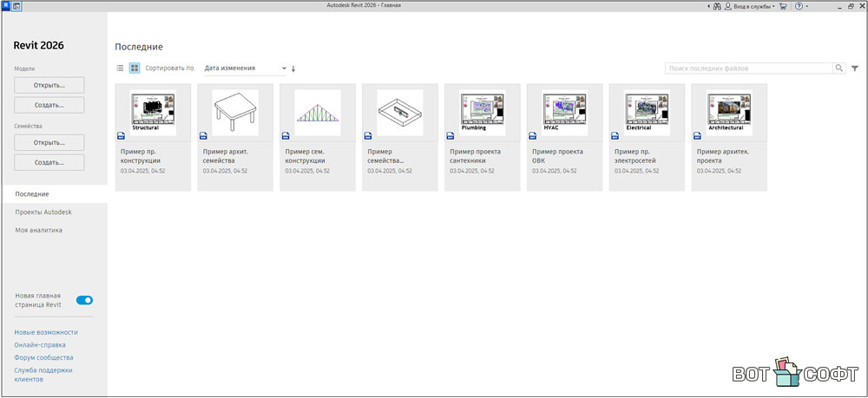Reverse sort order with the arrow icon

point(293,69)
